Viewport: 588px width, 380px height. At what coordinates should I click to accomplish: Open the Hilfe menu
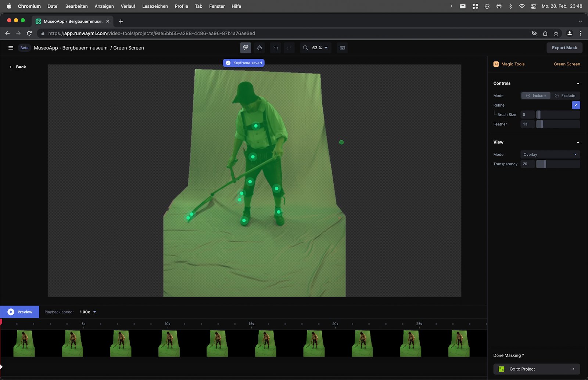(x=236, y=6)
